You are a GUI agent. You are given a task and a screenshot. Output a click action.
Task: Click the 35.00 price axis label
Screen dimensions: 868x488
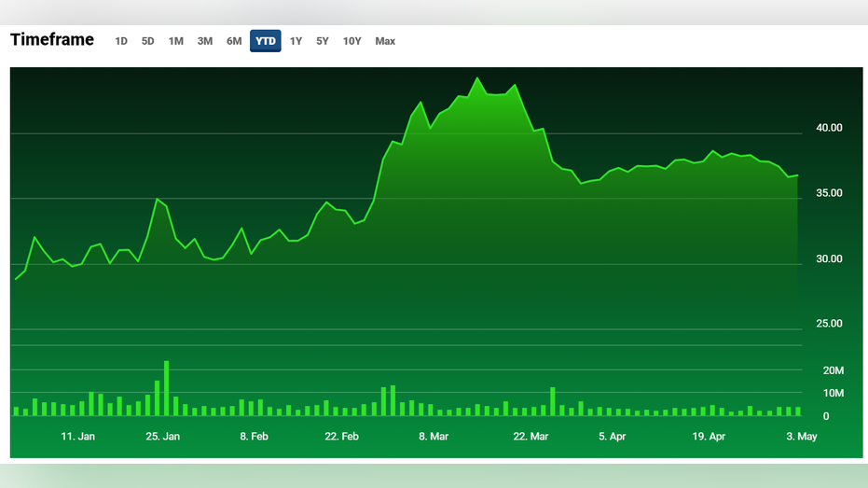click(829, 193)
